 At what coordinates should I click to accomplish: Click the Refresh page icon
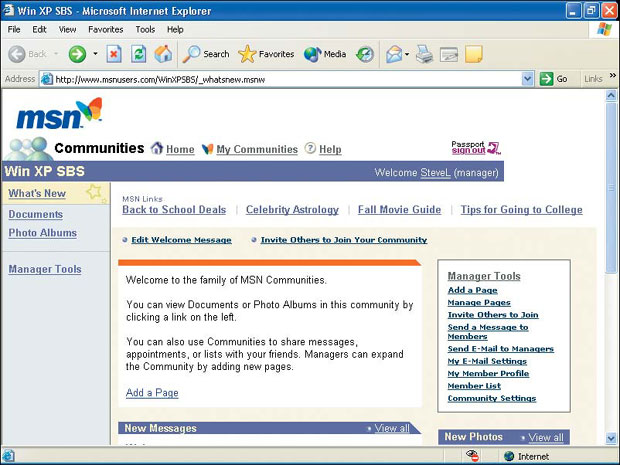click(x=139, y=54)
